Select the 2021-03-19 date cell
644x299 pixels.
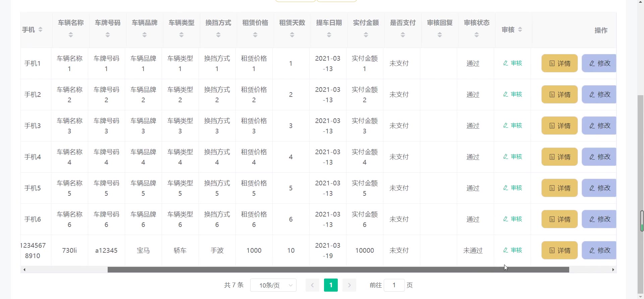(x=328, y=250)
